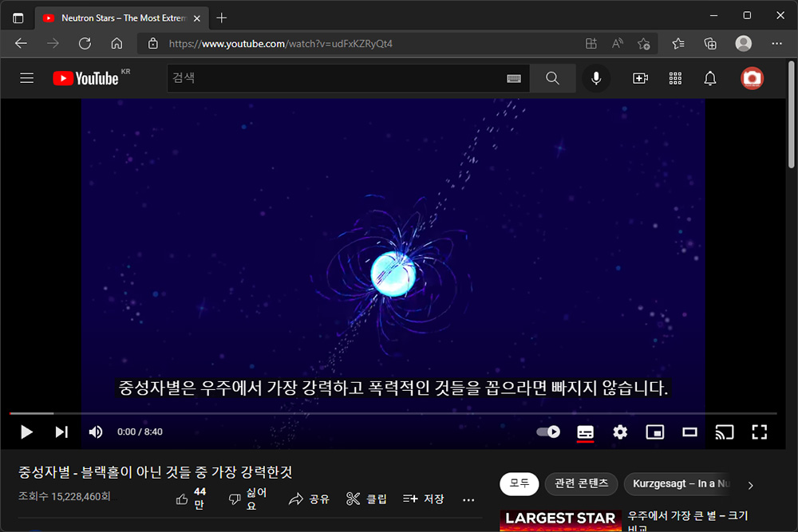Open the on-screen keyboard in the search box
Image resolution: width=798 pixels, height=532 pixels.
coord(514,78)
